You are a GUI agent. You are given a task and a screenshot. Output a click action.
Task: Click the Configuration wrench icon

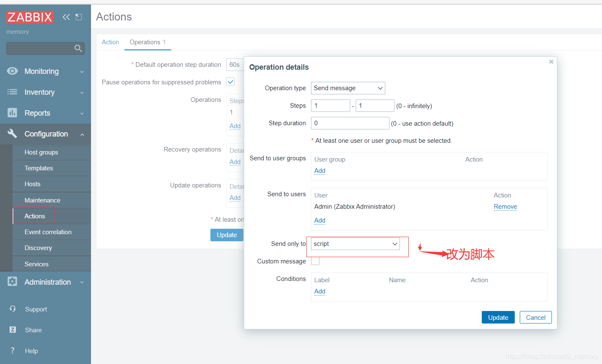[13, 134]
